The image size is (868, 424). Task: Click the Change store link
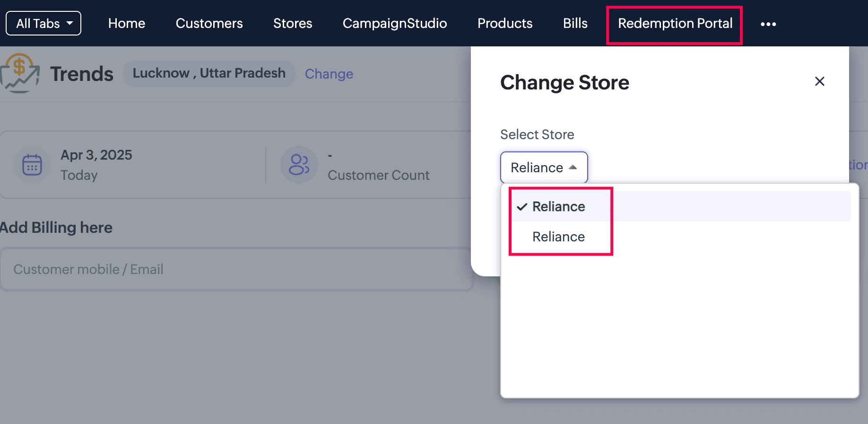pos(329,74)
